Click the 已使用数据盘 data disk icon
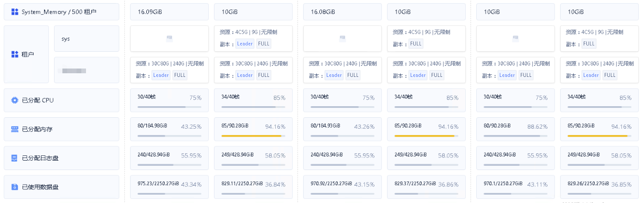 coord(15,187)
